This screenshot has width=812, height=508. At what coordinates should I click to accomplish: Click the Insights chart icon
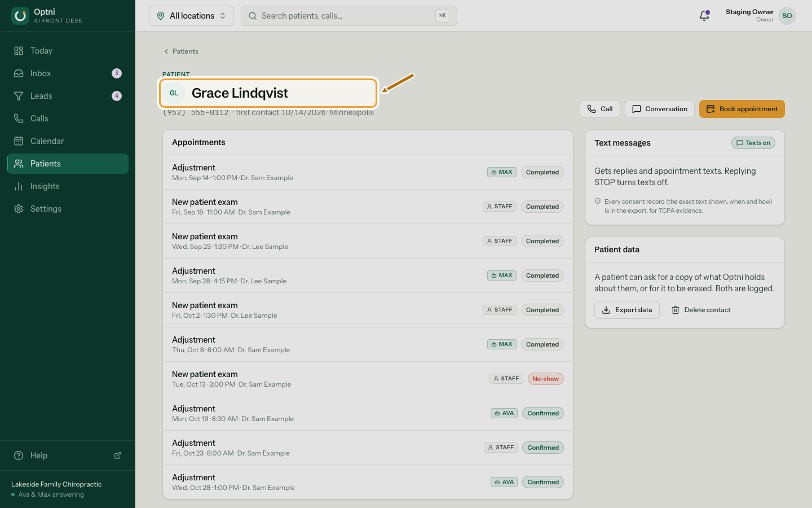(19, 186)
